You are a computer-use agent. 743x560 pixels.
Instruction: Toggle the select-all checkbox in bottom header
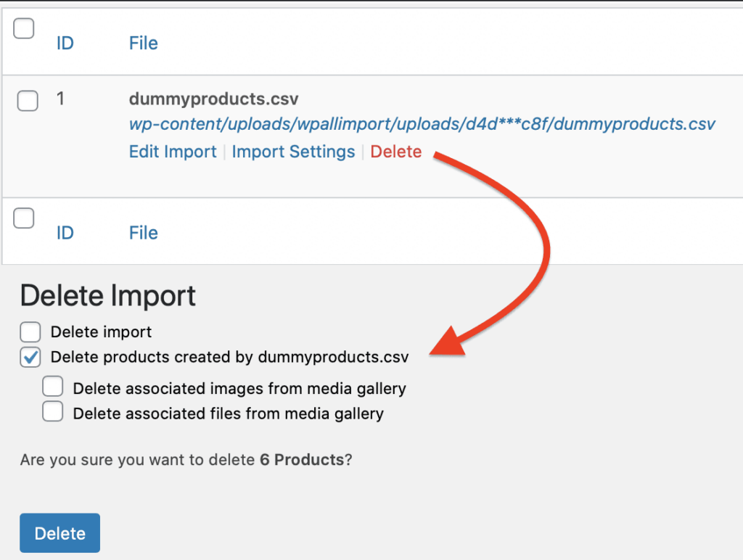click(22, 218)
